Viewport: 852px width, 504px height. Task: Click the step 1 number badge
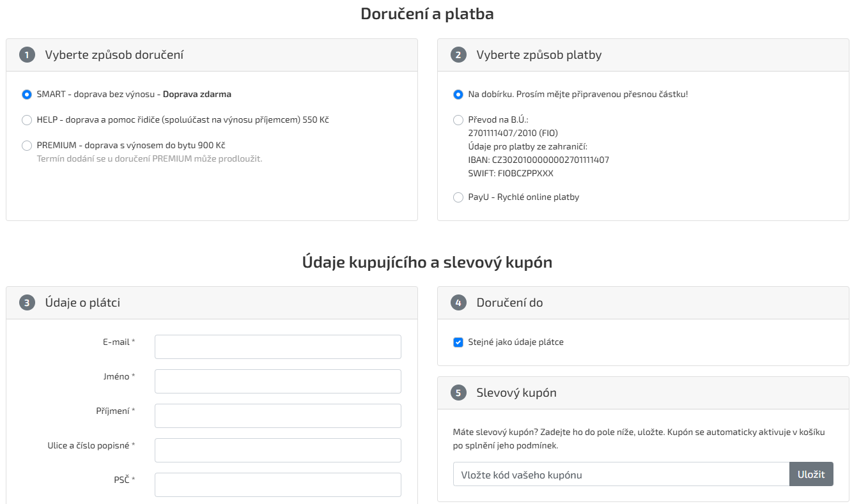click(27, 55)
